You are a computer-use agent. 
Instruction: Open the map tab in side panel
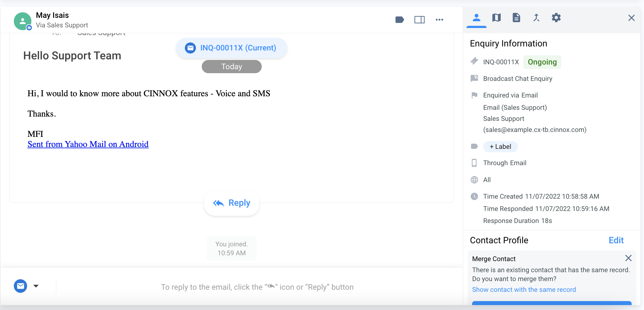point(496,18)
